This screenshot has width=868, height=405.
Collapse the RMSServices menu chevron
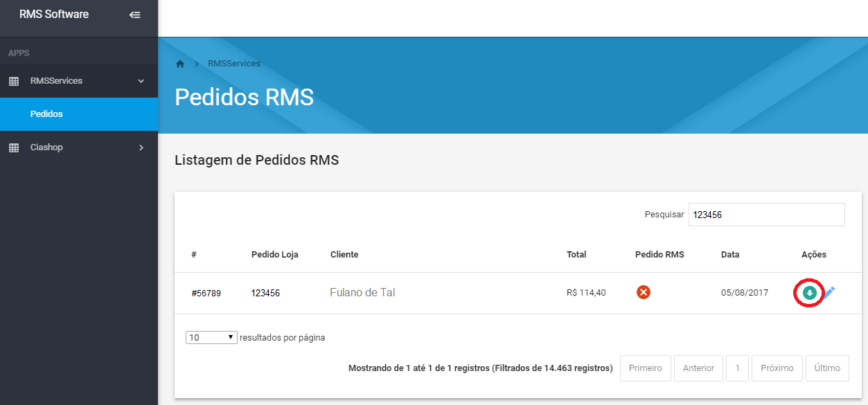click(x=141, y=81)
